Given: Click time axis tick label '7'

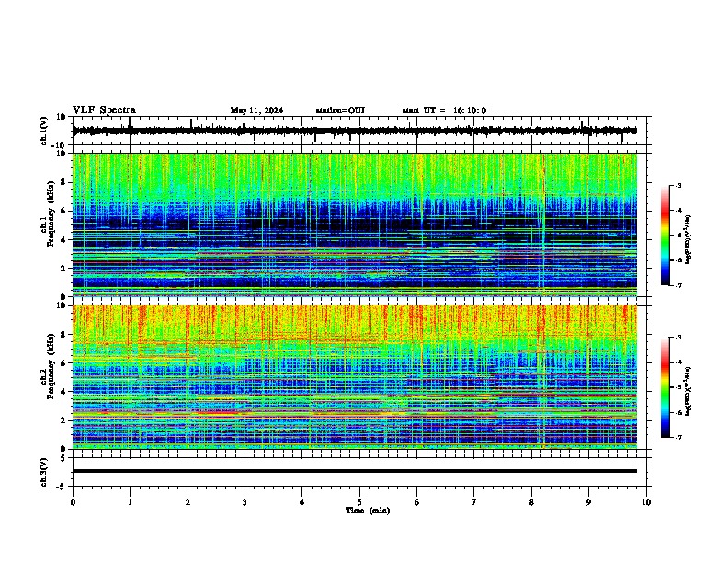Looking at the screenshot, I should tap(474, 502).
